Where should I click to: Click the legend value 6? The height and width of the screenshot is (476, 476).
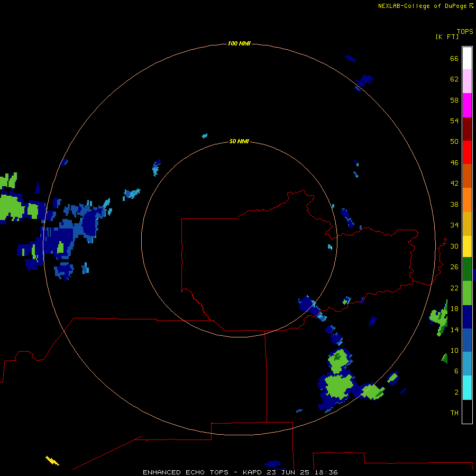pyautogui.click(x=456, y=371)
